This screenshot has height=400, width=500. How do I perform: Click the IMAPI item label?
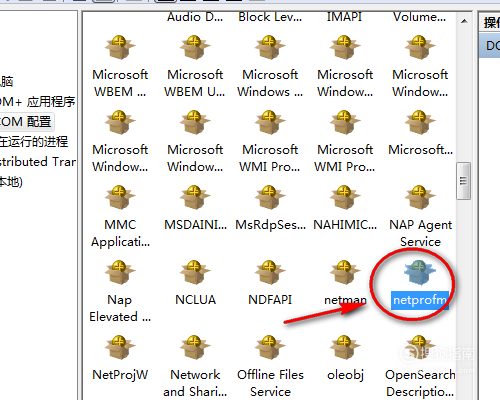pos(344,17)
